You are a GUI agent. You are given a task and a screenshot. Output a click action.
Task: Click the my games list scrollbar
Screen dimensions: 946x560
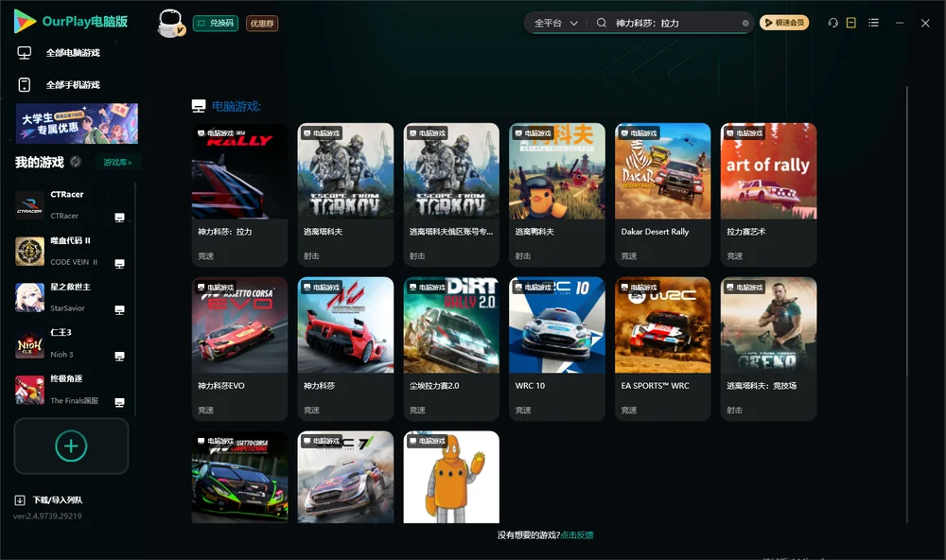pos(135,300)
